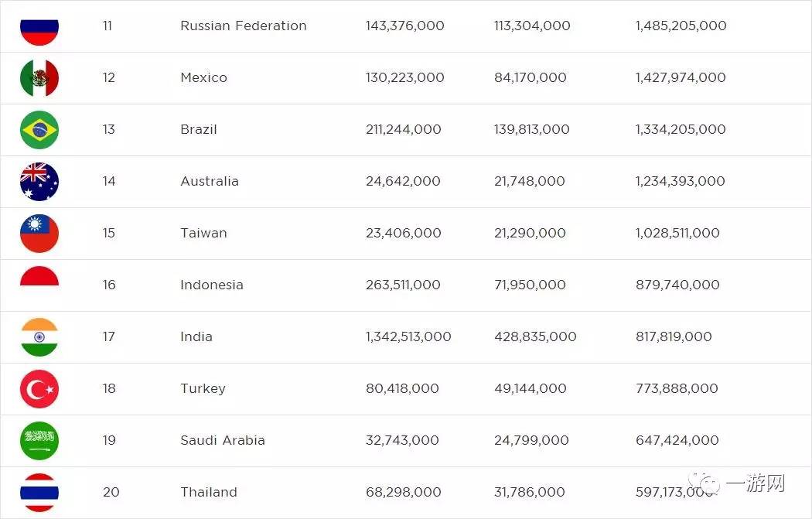Select the Mexico country name

[203, 77]
